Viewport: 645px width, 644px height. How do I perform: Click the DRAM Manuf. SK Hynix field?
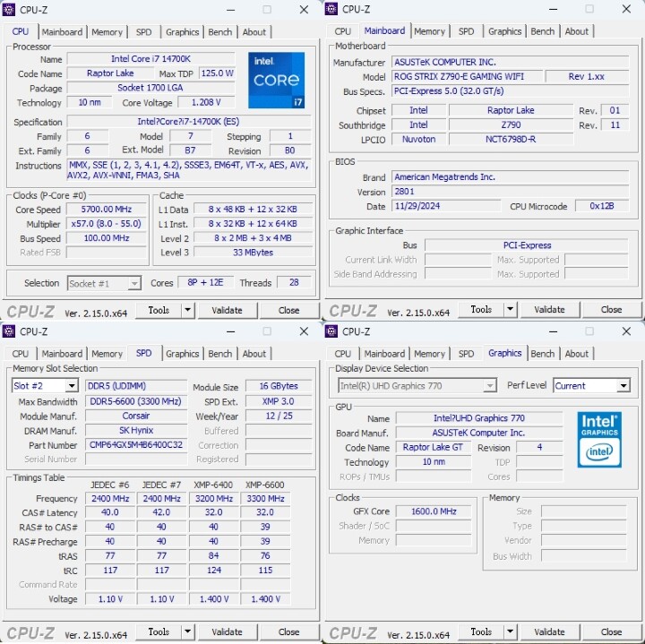click(136, 431)
